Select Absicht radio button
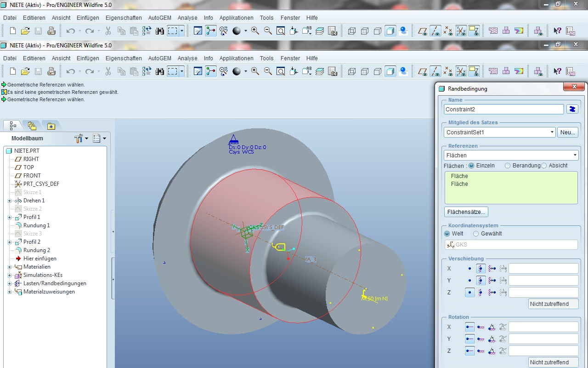Screen dimensions: 588x368 544,166
